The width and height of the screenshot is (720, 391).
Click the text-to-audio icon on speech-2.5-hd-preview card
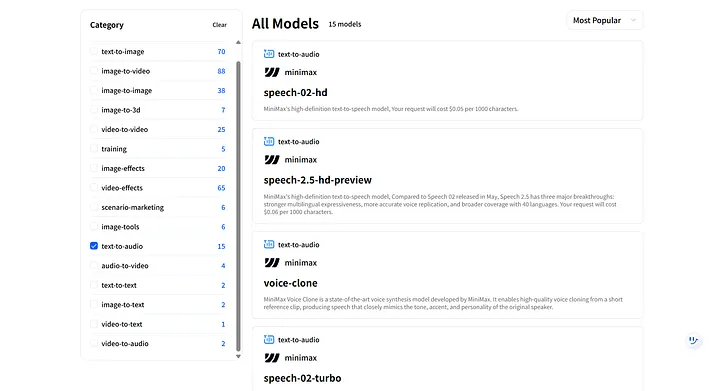point(269,141)
